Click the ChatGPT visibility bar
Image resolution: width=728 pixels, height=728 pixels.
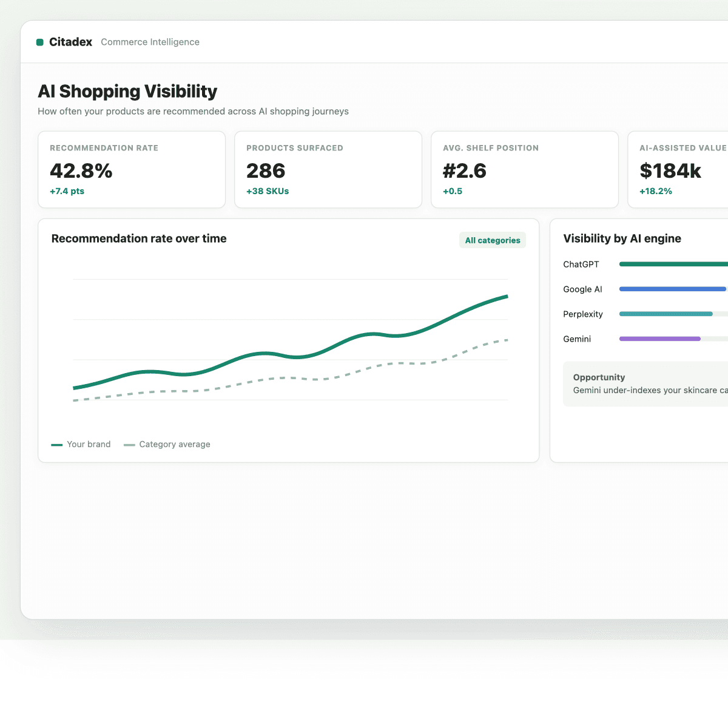673,265
